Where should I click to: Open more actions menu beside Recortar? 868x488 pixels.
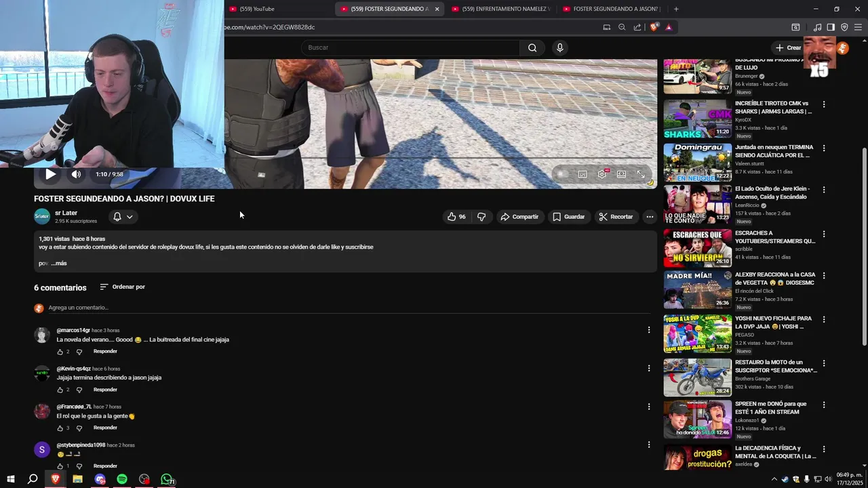pos(650,217)
